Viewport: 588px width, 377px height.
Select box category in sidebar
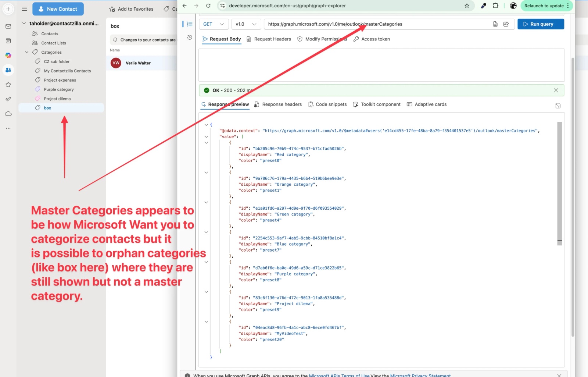click(x=61, y=108)
